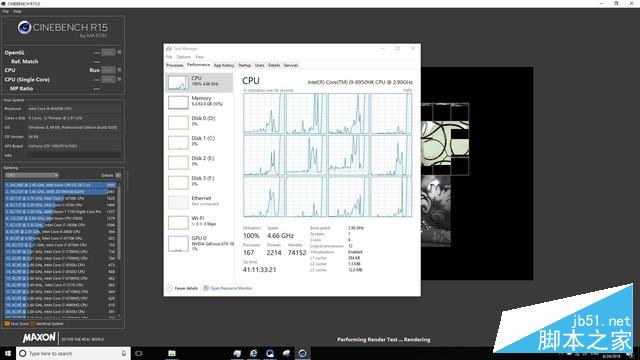Image resolution: width=640 pixels, height=360 pixels.
Task: Open Internet Explorer from the taskbar
Action: (x=253, y=353)
